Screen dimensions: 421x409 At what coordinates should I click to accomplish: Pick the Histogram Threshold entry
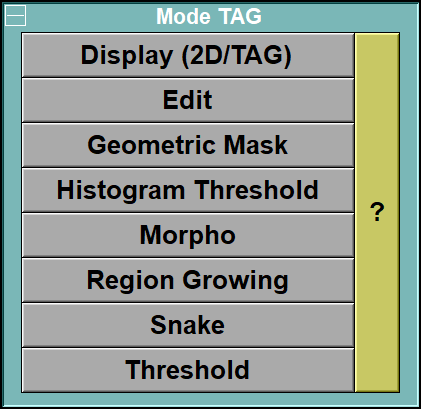[x=188, y=190]
